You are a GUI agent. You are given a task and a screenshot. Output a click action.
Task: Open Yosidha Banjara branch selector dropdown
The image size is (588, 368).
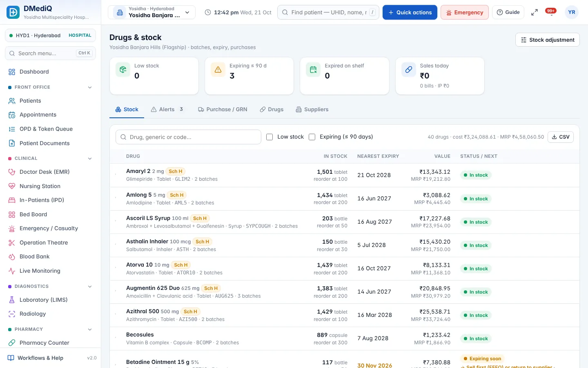click(151, 12)
